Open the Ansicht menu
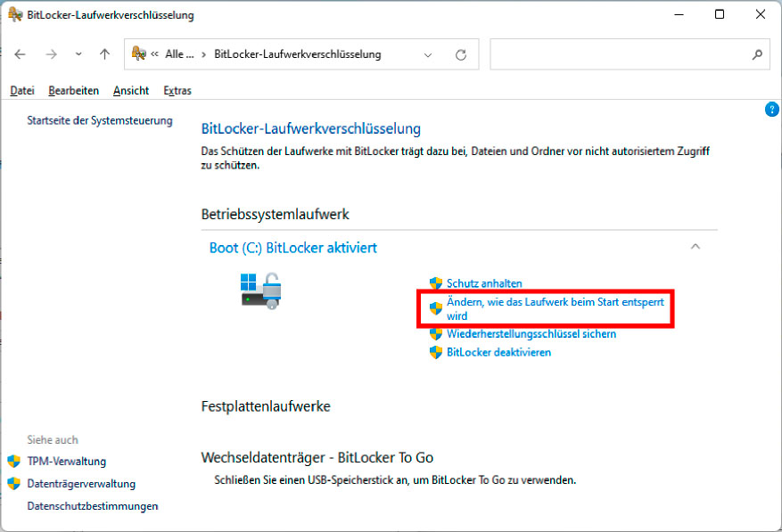Screen dimensions: 782x532 click(131, 90)
